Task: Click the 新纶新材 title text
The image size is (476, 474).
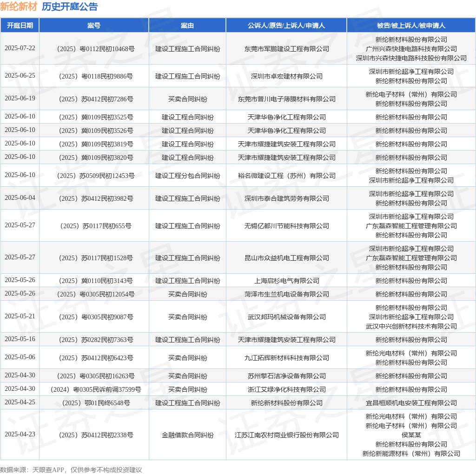Action: (19, 7)
